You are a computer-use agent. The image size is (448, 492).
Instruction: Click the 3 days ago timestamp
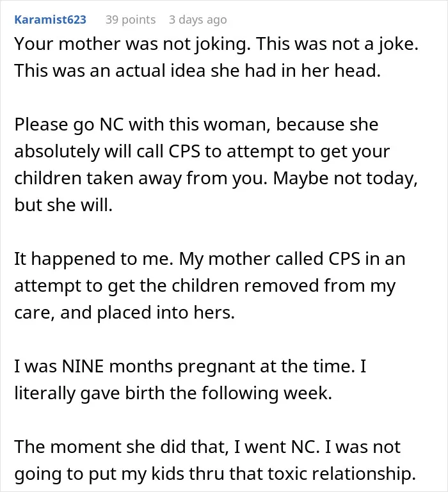click(198, 20)
